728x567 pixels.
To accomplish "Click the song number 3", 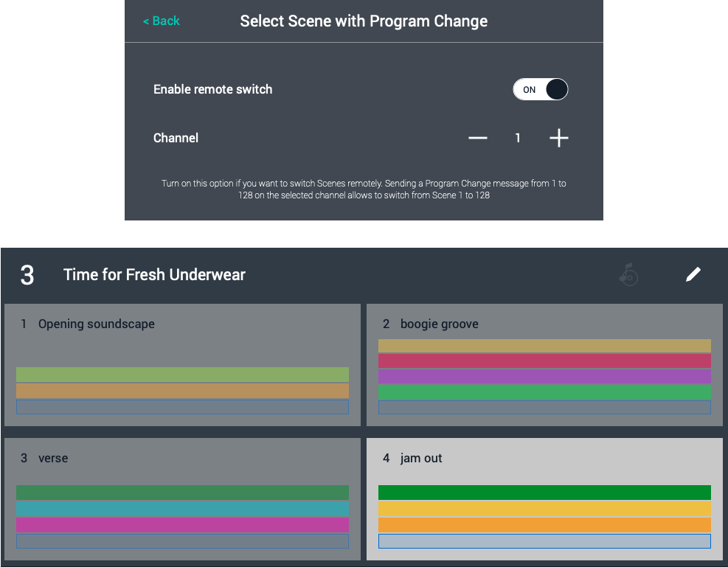I will (27, 275).
